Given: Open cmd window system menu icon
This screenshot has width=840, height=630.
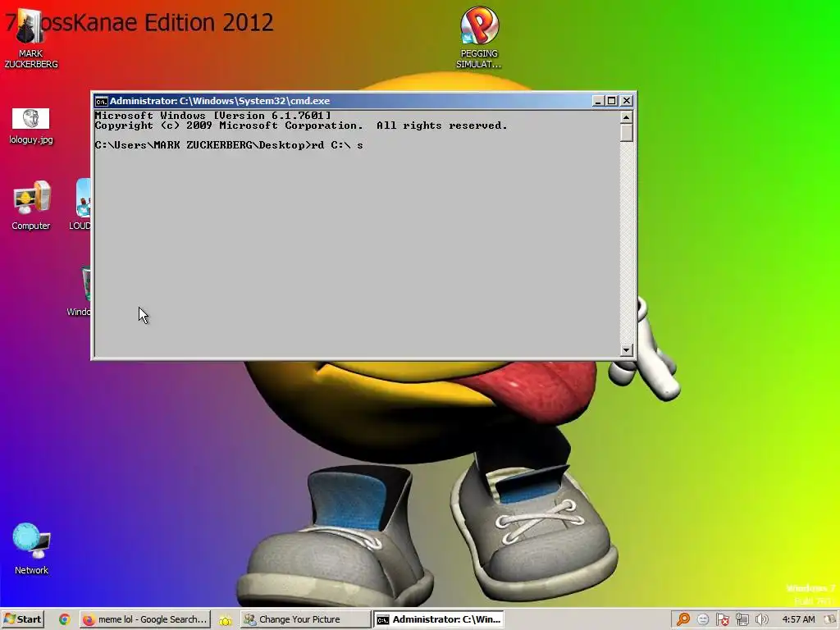Looking at the screenshot, I should (101, 101).
